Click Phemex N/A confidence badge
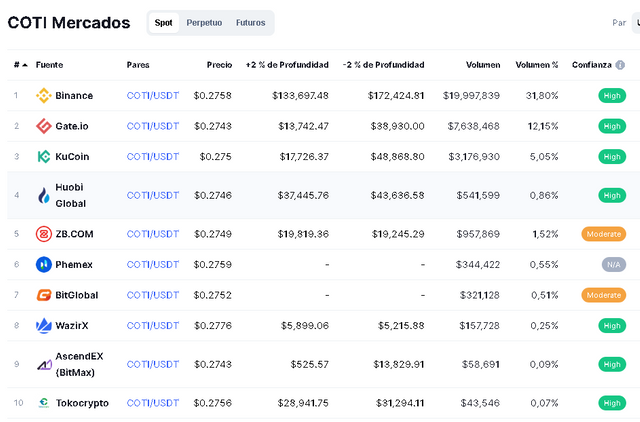Screen dimensions: 640x422 613,264
